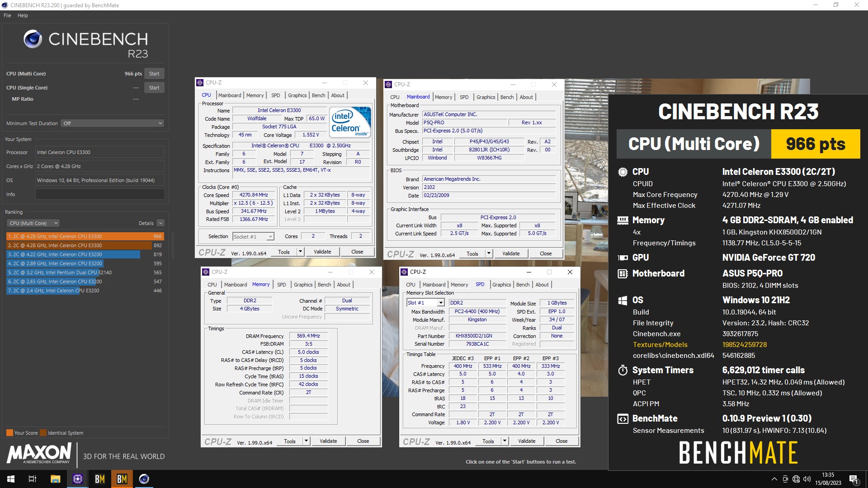Screen dimensions: 868x488
Task: Click the orange Your Score legend swatch
Action: [x=9, y=433]
